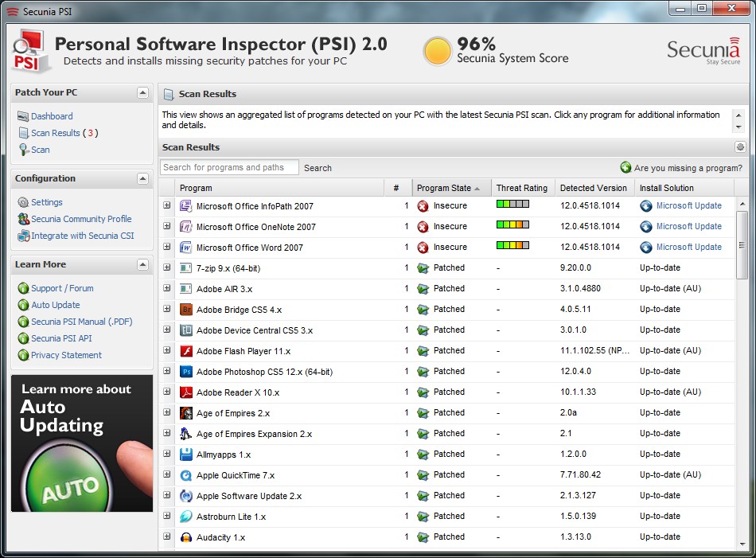Click the scroll-down arrow of the description box
The height and width of the screenshot is (558, 756).
click(x=738, y=127)
